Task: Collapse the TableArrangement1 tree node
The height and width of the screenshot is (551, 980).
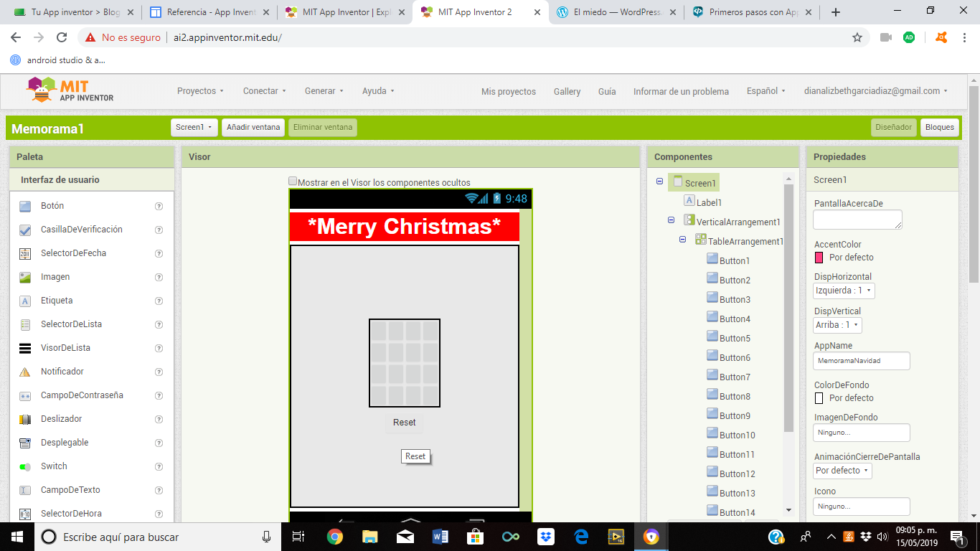Action: point(683,240)
